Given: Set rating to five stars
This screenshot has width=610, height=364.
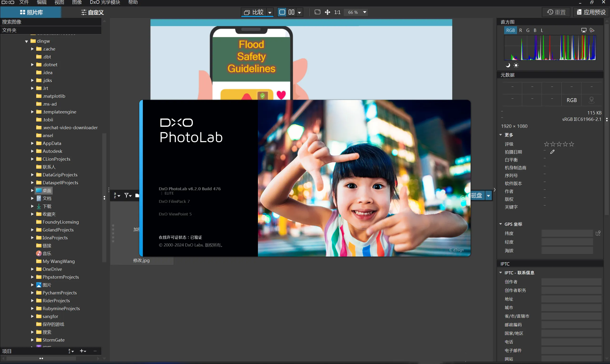Looking at the screenshot, I should point(571,144).
